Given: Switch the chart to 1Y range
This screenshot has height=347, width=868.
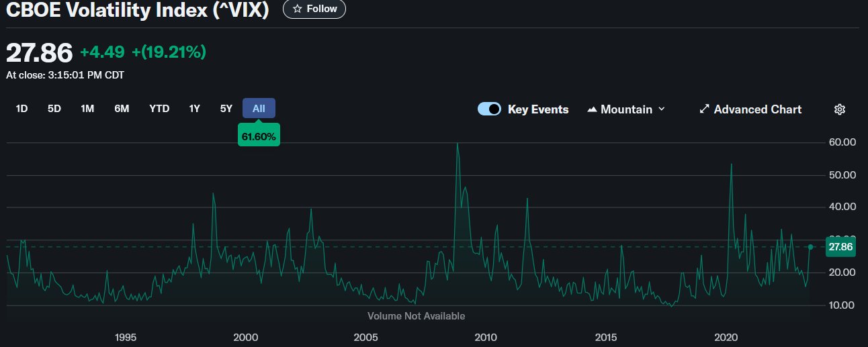Looking at the screenshot, I should [x=195, y=109].
